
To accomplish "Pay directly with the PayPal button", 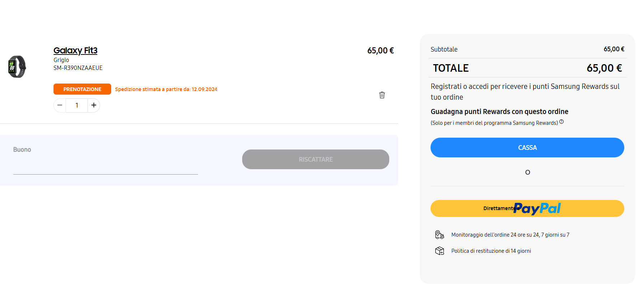I will tap(527, 208).
